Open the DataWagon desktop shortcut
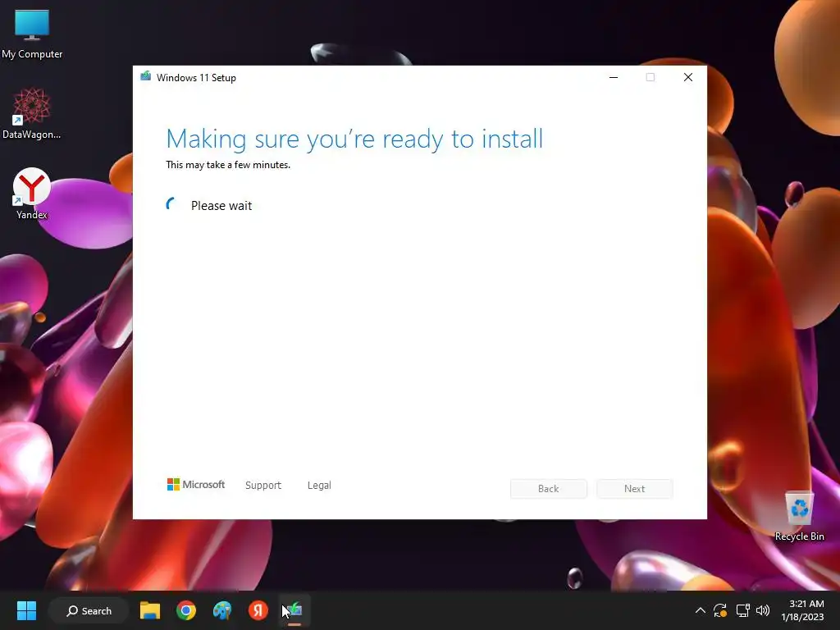The height and width of the screenshot is (630, 840). click(x=32, y=113)
